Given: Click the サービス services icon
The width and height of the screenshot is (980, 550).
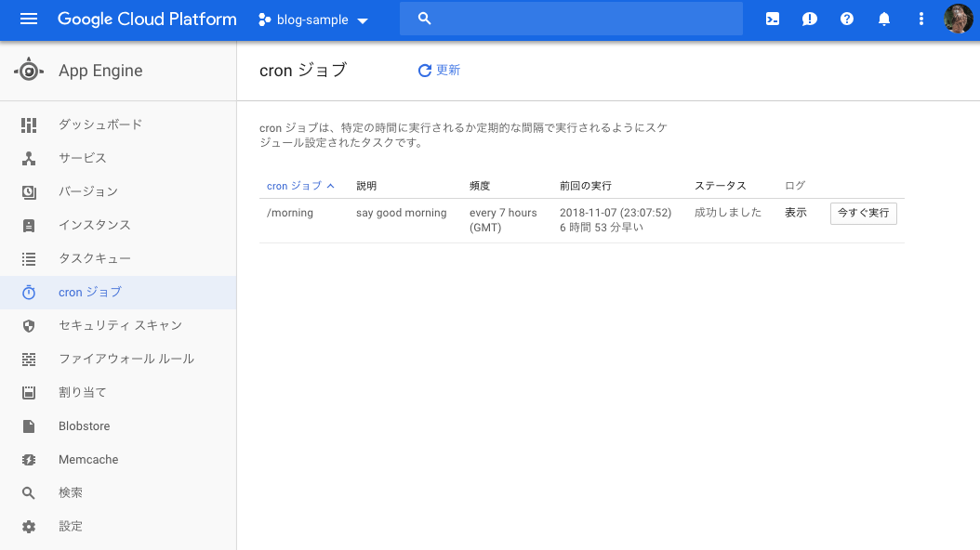Looking at the screenshot, I should point(29,159).
